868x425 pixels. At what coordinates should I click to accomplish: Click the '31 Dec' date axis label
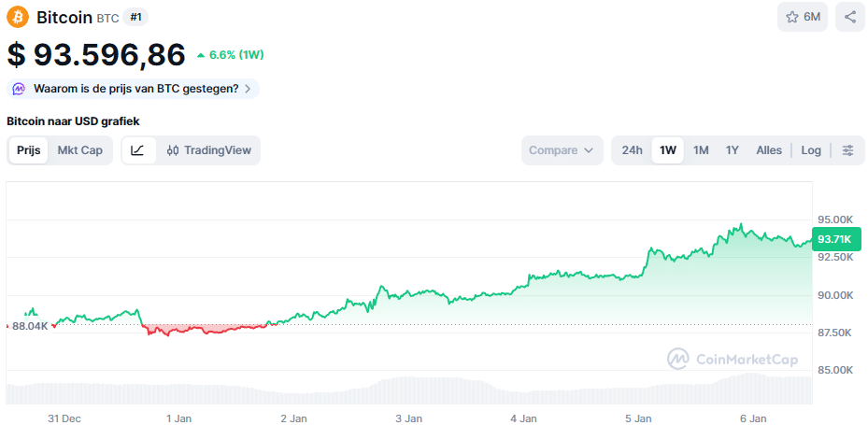pos(64,418)
